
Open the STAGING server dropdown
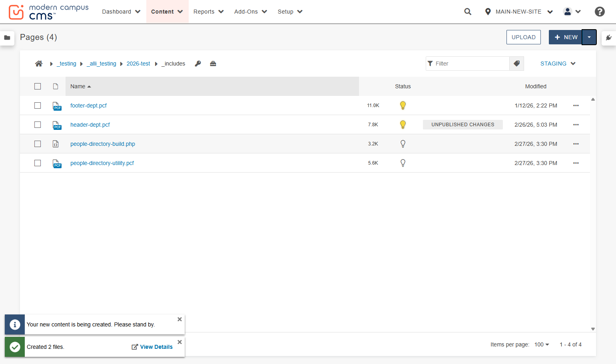click(x=558, y=64)
